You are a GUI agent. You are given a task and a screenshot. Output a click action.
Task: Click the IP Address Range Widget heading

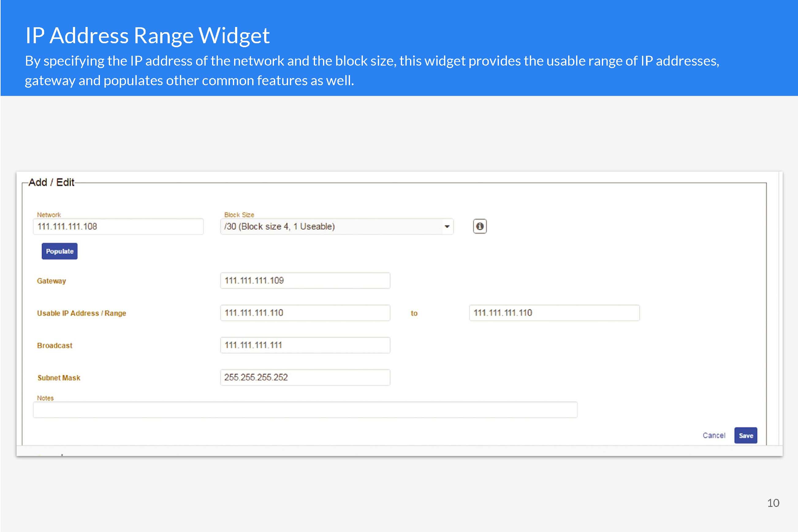click(148, 35)
